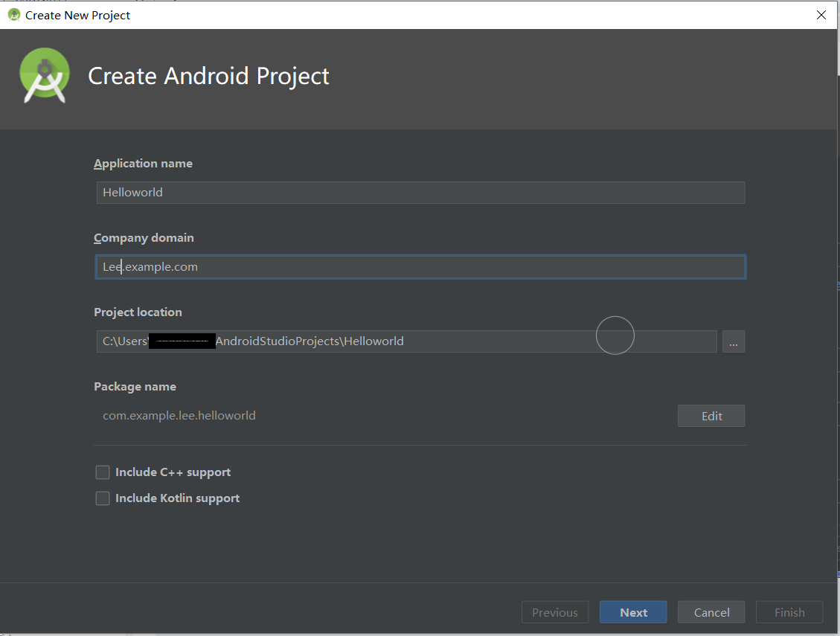Screen dimensions: 840x636
Task: Click the Application name label
Action: click(143, 164)
